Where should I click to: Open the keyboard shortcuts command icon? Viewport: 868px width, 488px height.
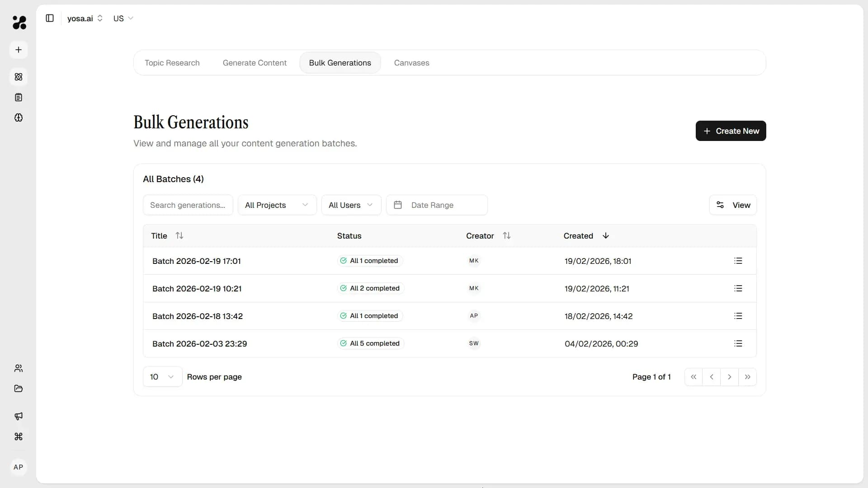pyautogui.click(x=19, y=437)
